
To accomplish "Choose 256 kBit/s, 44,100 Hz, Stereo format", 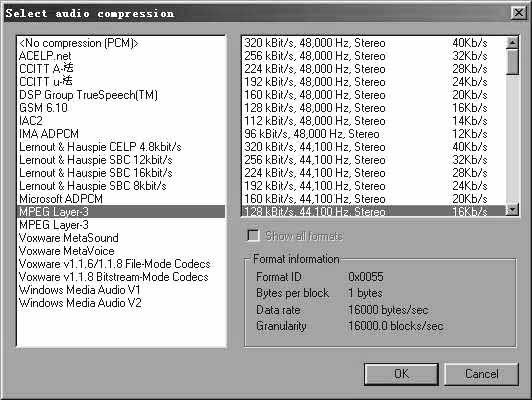I will [374, 160].
